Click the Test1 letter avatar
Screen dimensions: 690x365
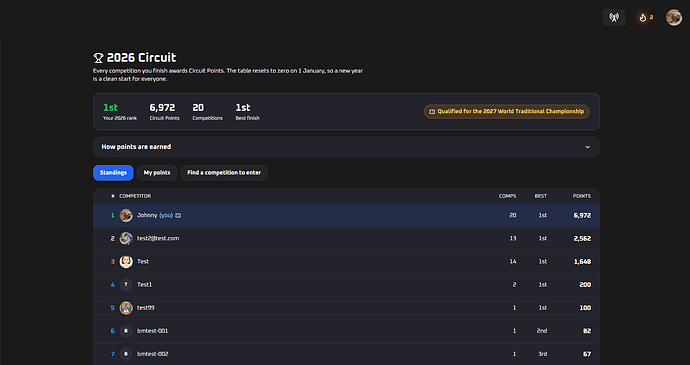(x=126, y=284)
